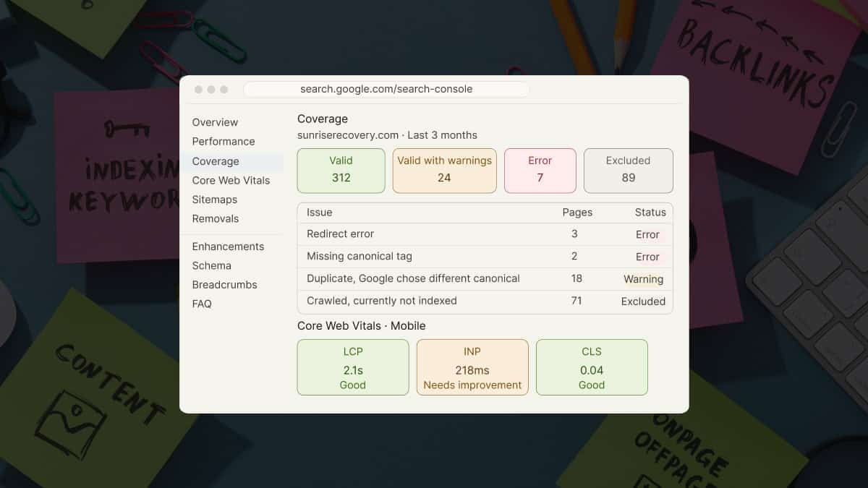The height and width of the screenshot is (488, 868).
Task: Click the Error status of Missing canonical tag
Action: coord(647,257)
